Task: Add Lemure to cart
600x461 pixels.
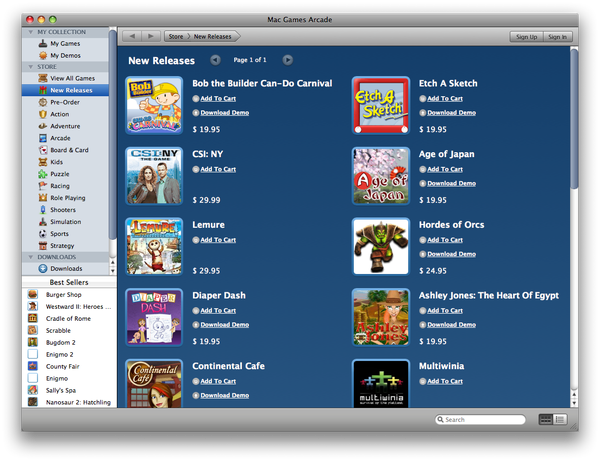Action: (218, 240)
